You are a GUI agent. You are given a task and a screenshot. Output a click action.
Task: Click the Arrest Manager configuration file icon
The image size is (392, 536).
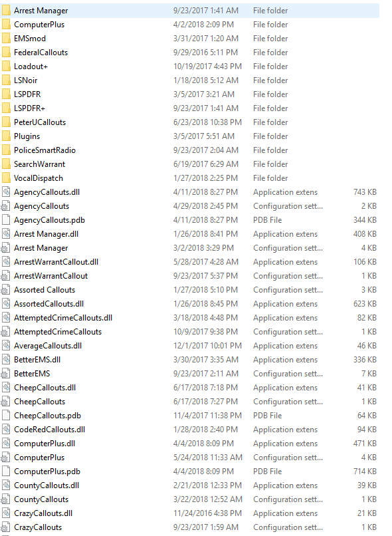point(6,248)
